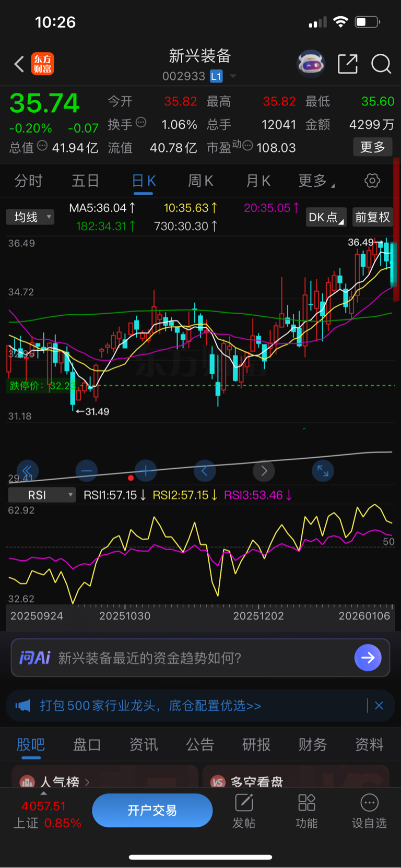Expand the stock code dropdown arrow

coord(233,76)
